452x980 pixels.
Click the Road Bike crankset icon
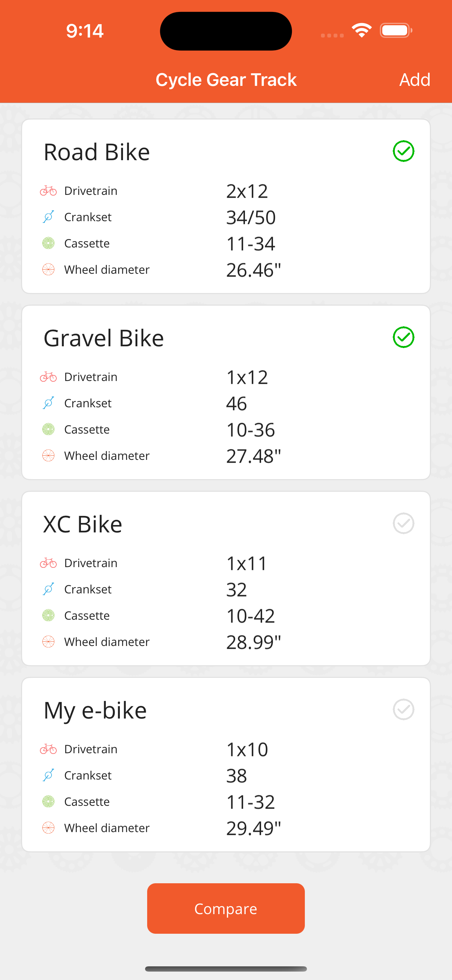click(48, 217)
